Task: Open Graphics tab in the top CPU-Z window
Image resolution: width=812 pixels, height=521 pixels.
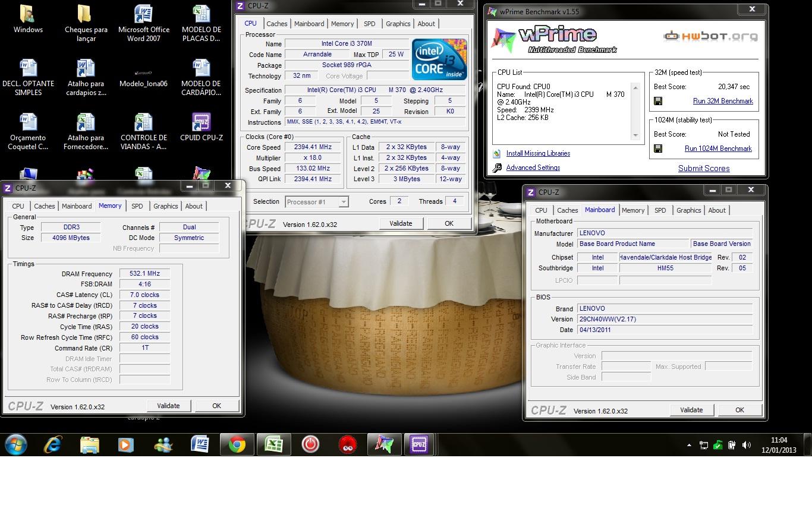Action: [398, 24]
